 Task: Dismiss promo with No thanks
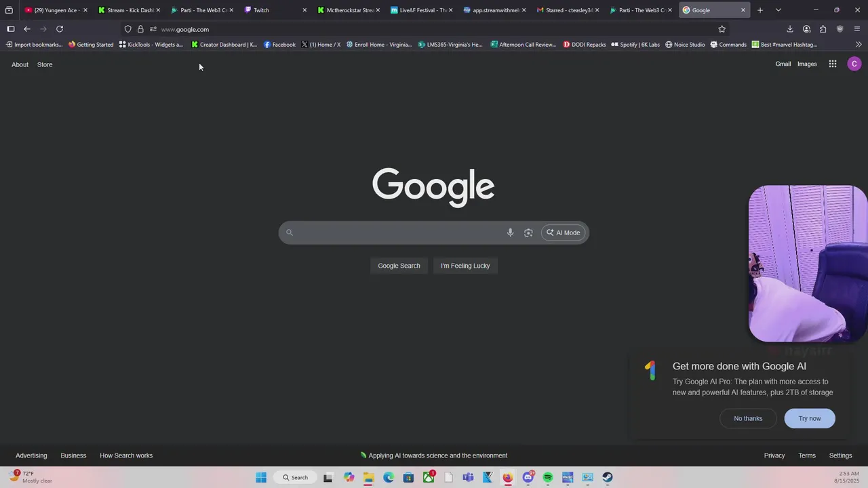[748, 418]
